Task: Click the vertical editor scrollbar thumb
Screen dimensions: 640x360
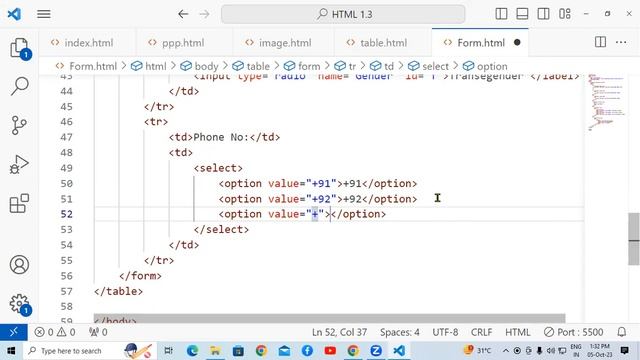Action: (x=634, y=239)
